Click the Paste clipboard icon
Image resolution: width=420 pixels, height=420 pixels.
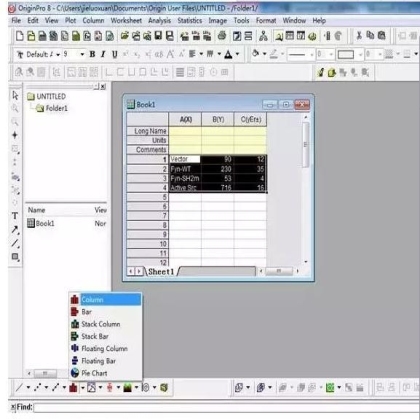pos(382,35)
